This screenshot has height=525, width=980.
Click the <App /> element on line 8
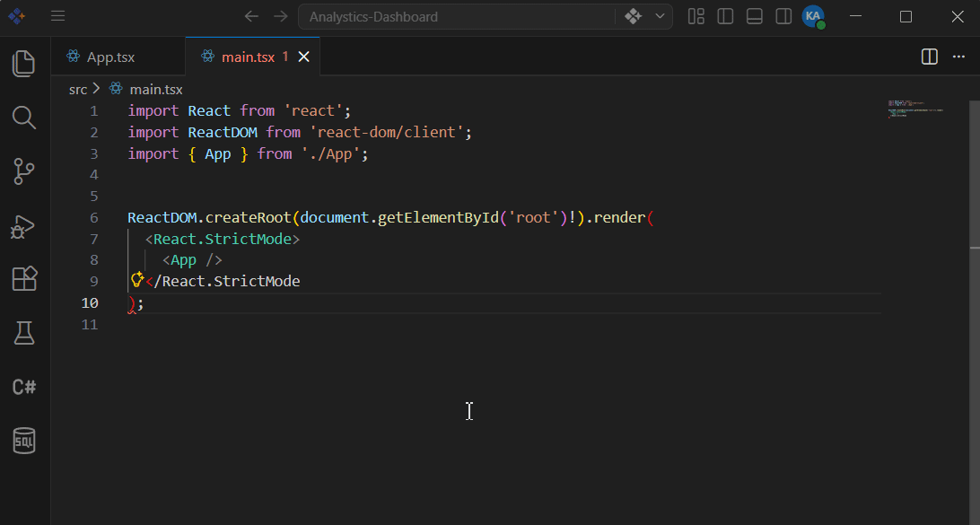click(x=192, y=260)
